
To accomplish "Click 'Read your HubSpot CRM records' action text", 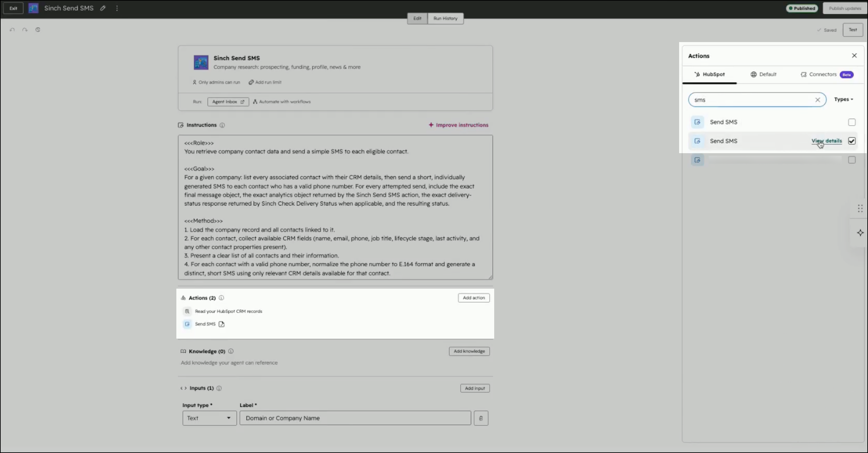I will pos(228,311).
